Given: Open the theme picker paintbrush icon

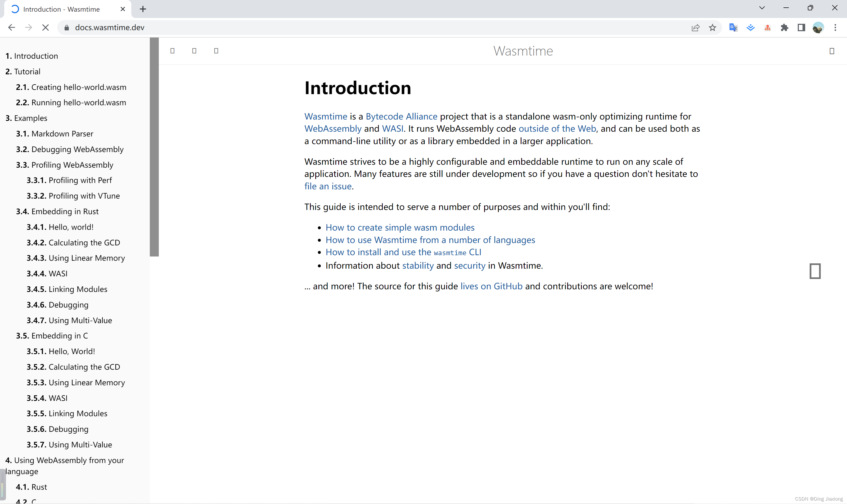Looking at the screenshot, I should pyautogui.click(x=194, y=51).
